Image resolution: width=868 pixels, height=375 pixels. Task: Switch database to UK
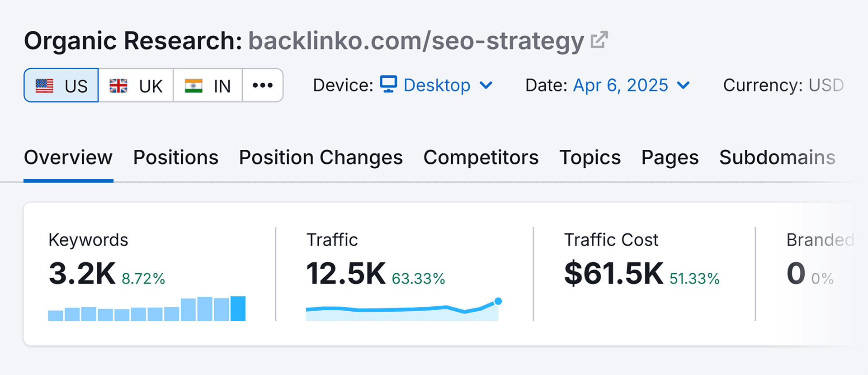click(x=136, y=85)
